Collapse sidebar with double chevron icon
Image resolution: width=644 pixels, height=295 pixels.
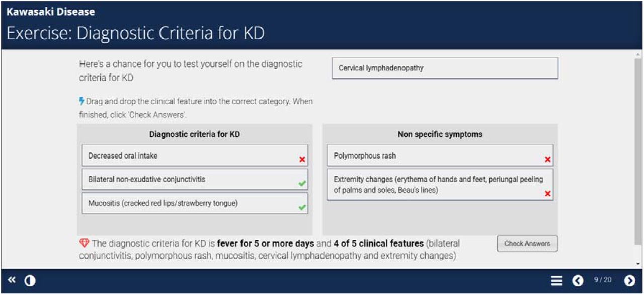click(x=12, y=280)
